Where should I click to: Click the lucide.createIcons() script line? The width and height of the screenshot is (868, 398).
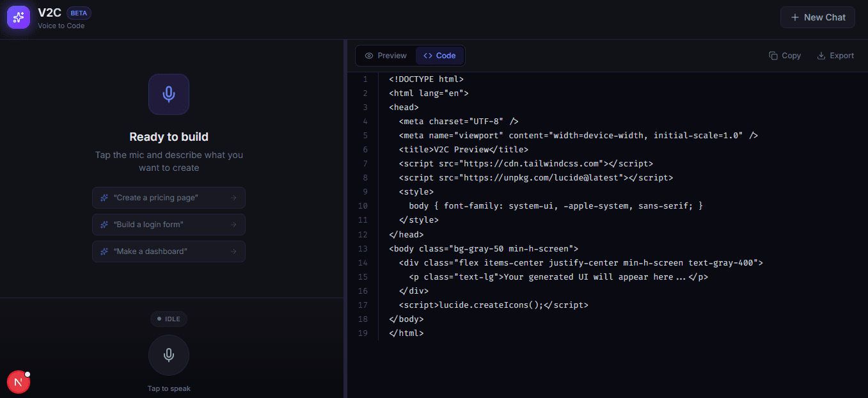pos(493,305)
